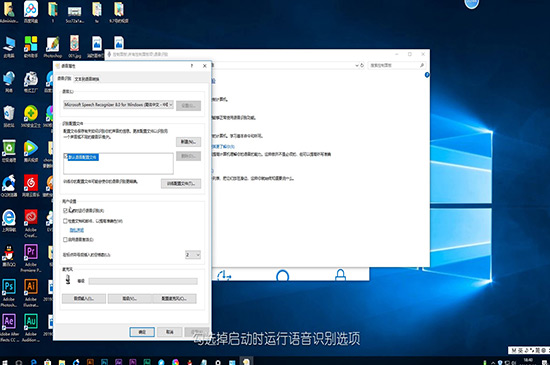Image resolution: width=550 pixels, height=365 pixels.
Task: Click the Configure Microphone button
Action: pyautogui.click(x=174, y=298)
